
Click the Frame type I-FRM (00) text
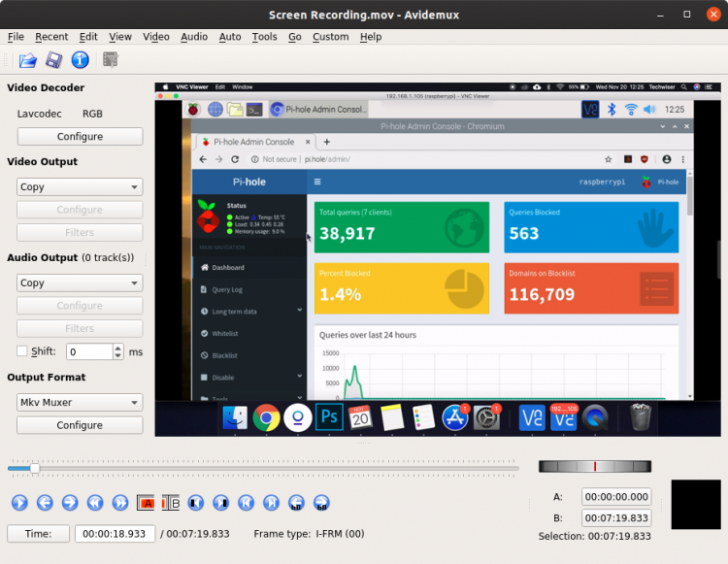pyautogui.click(x=309, y=534)
